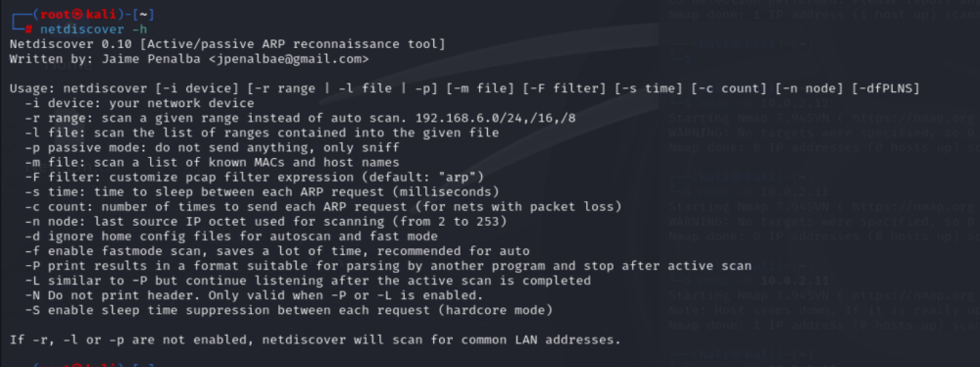Click the '-i device' option description line
The height and width of the screenshot is (367, 980).
click(139, 103)
